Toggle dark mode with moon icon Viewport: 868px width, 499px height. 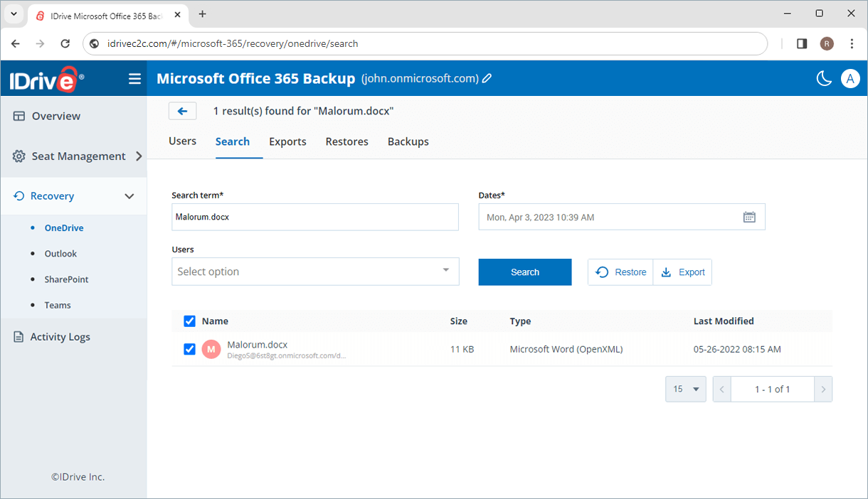(x=824, y=78)
